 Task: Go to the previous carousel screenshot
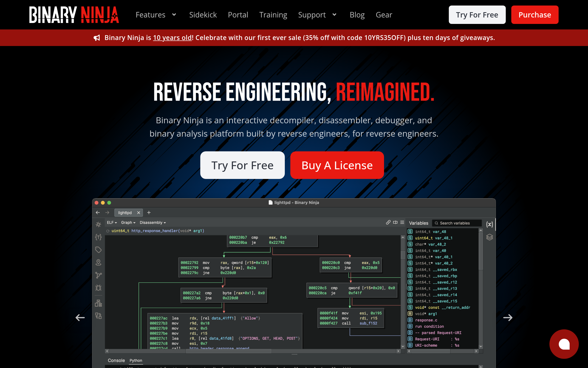80,318
